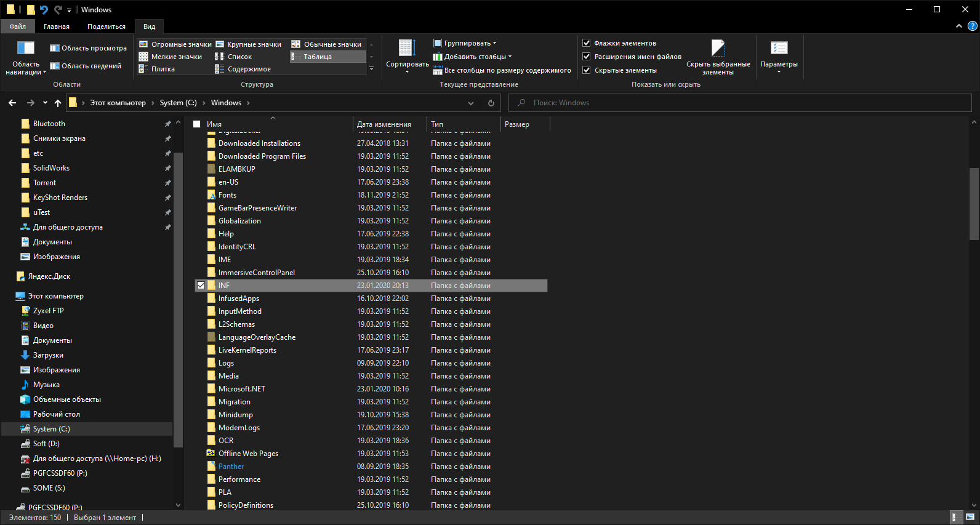This screenshot has width=980, height=525.
Task: Switch to Small icons (Мелкие значки) view
Action: pyautogui.click(x=171, y=57)
